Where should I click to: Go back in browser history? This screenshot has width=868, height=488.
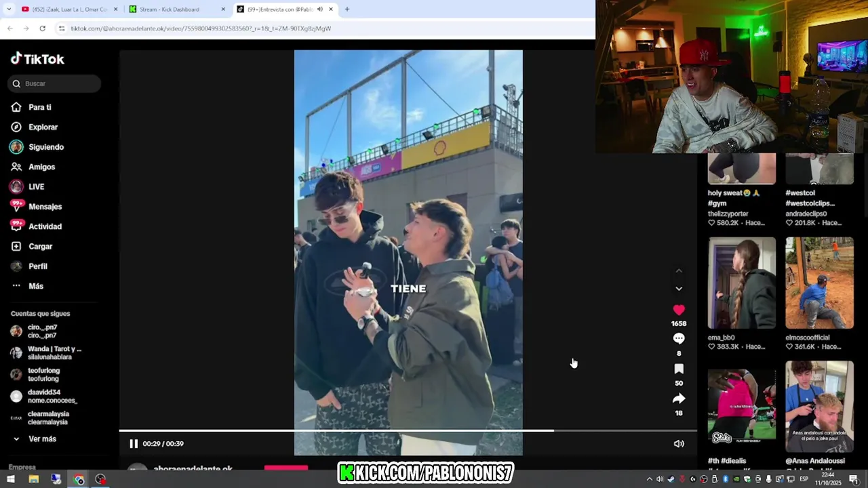[9, 28]
